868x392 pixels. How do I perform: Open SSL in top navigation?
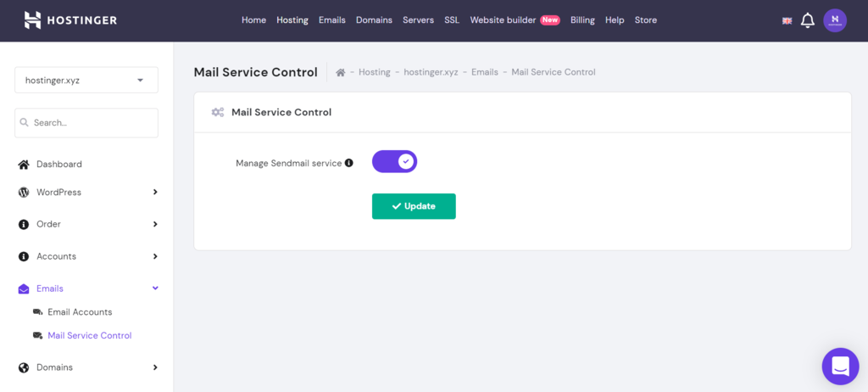coord(452,20)
